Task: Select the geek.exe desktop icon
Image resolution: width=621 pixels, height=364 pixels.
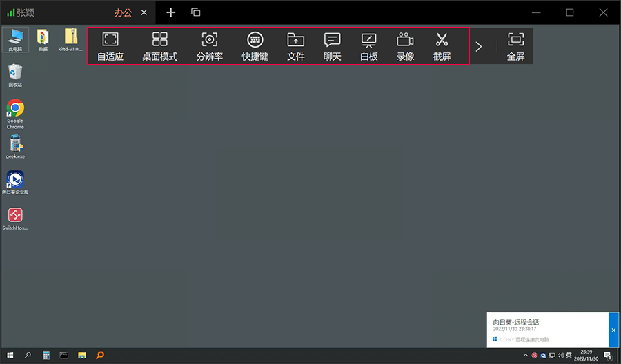Action: (x=15, y=147)
